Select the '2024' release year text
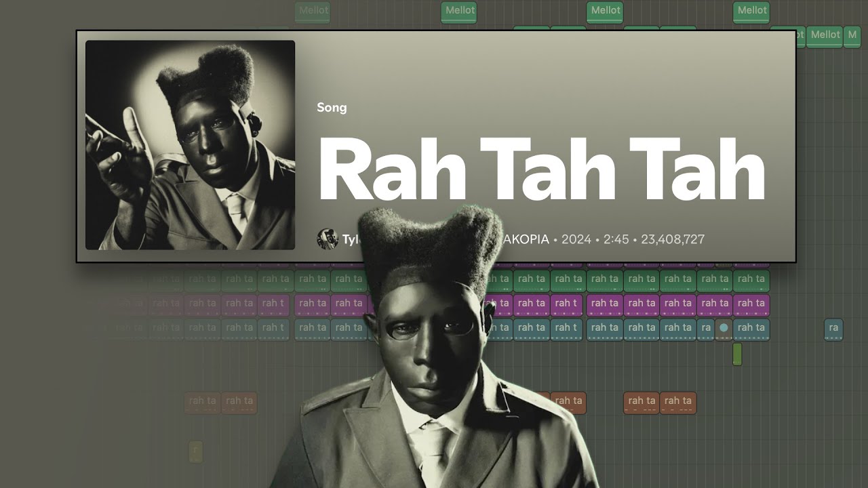868x488 pixels. point(576,239)
